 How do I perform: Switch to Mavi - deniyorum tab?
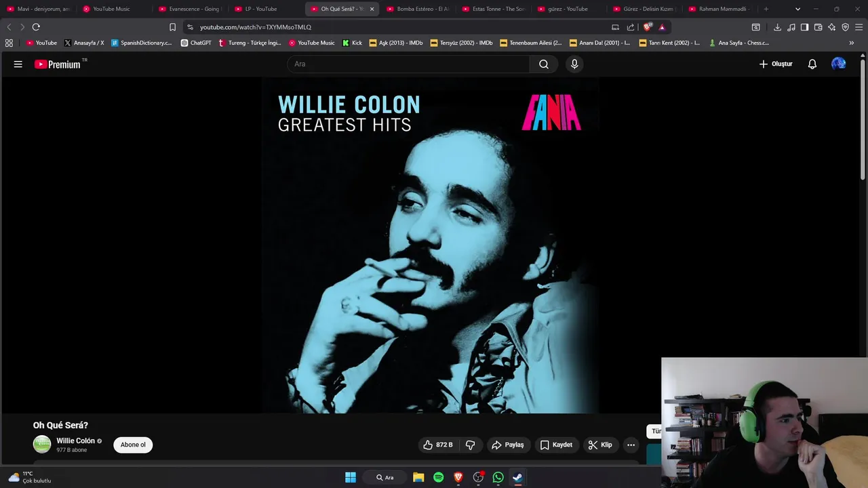pyautogui.click(x=39, y=9)
